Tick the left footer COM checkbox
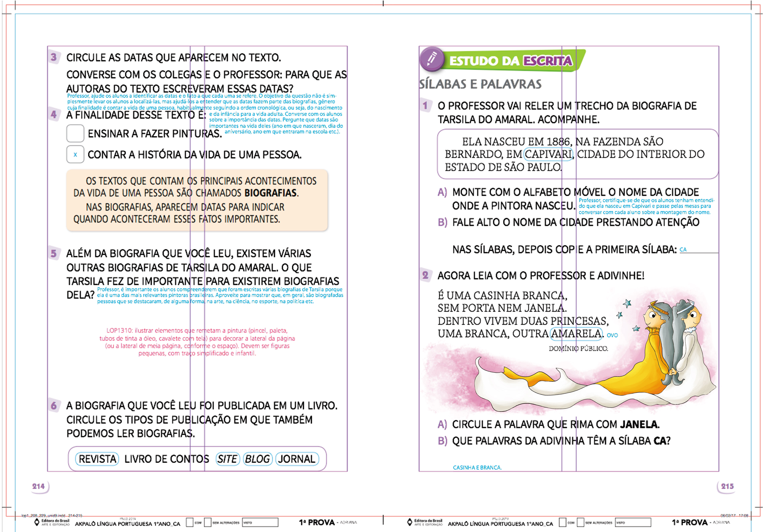The image size is (765, 532). point(190,522)
